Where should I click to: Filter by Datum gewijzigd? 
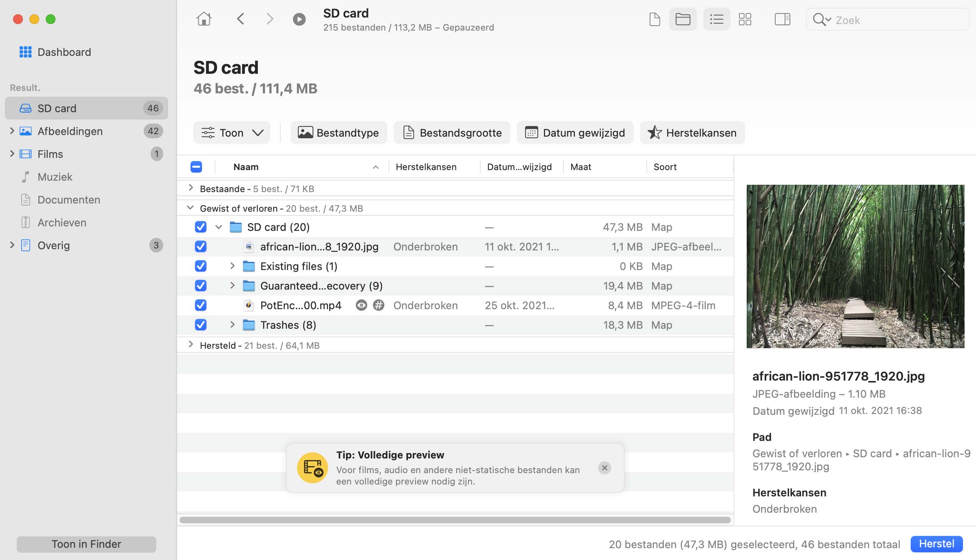click(x=575, y=133)
